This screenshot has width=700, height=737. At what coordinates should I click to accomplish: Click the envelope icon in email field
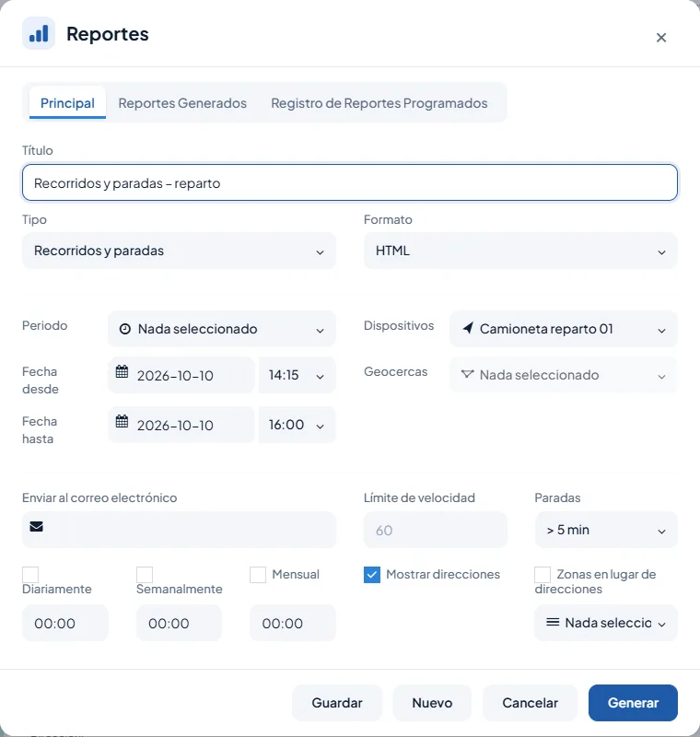(x=37, y=526)
